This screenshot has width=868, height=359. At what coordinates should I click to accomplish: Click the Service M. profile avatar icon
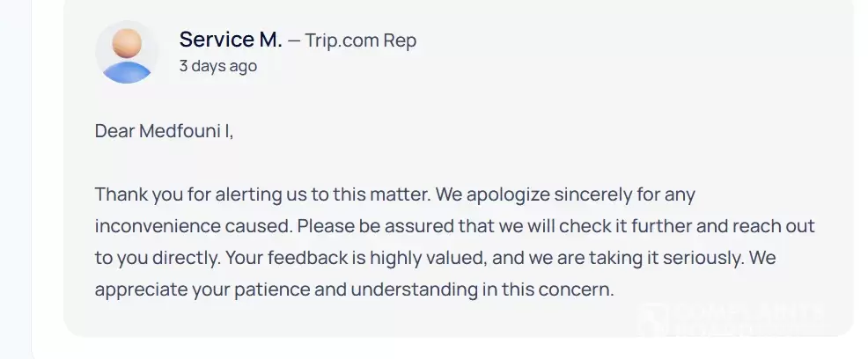[x=127, y=52]
